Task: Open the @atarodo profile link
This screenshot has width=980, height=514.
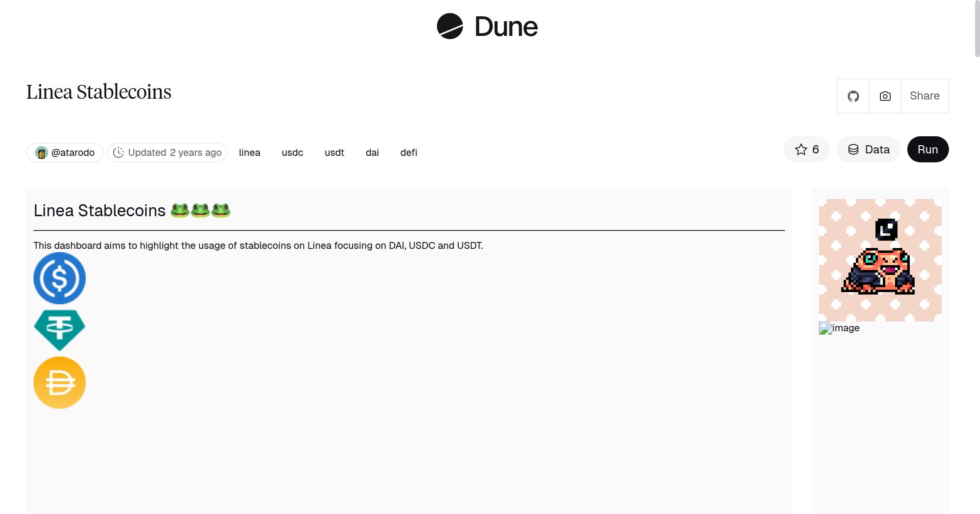Action: 73,153
